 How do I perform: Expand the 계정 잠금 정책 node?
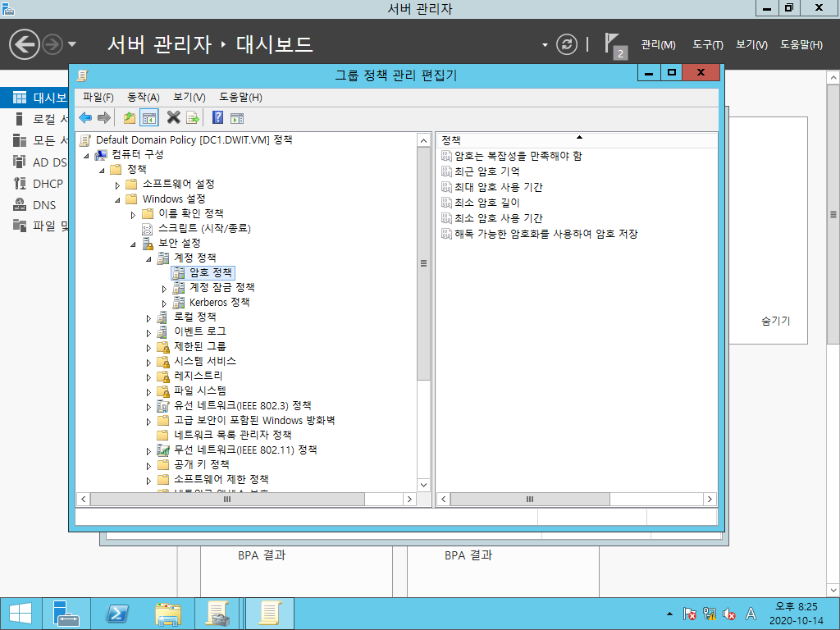pyautogui.click(x=164, y=289)
